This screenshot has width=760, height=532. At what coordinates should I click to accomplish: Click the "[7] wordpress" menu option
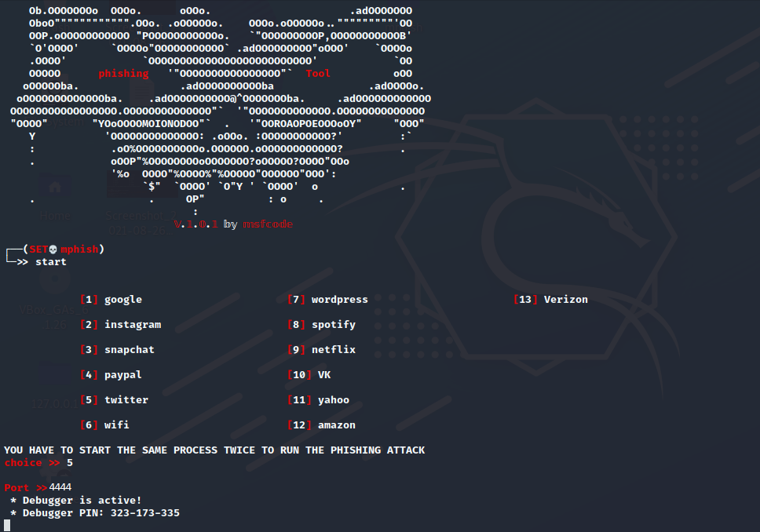327,300
